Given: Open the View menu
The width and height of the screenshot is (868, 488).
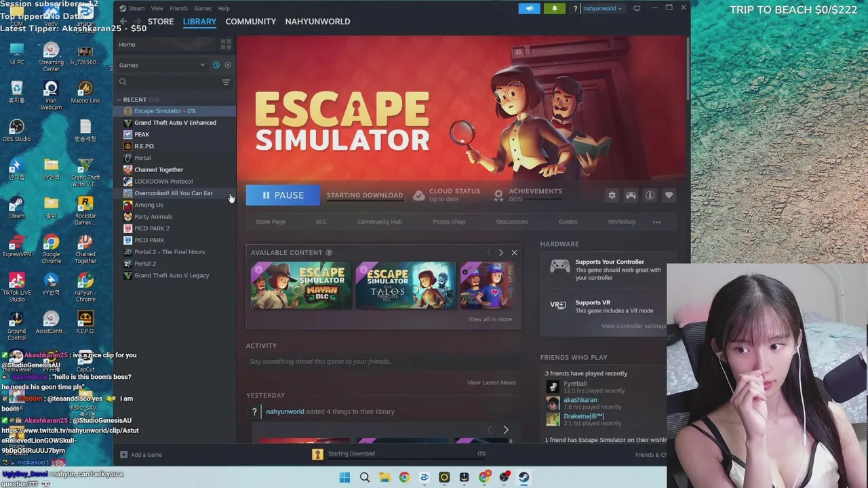Looking at the screenshot, I should (157, 8).
